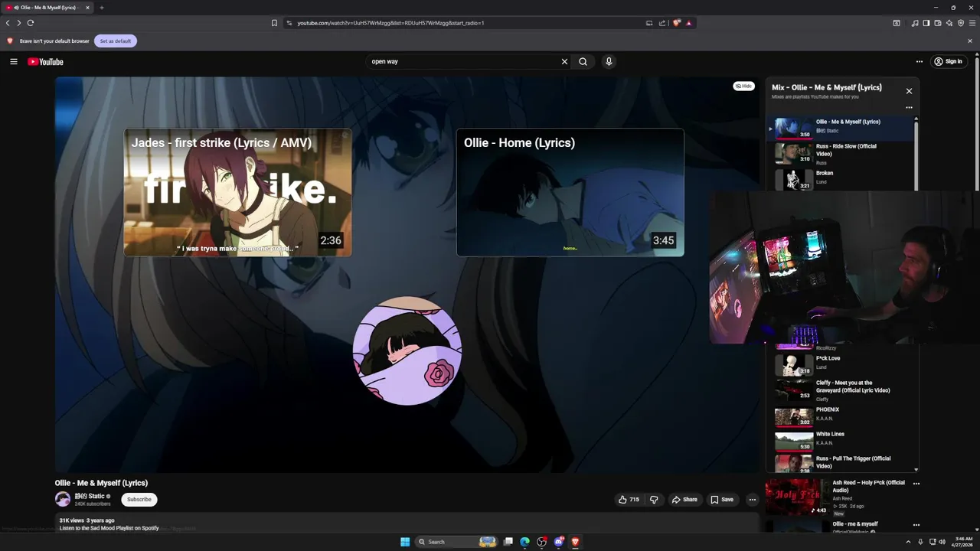The height and width of the screenshot is (551, 980).
Task: Open the Static channel name link
Action: (90, 496)
